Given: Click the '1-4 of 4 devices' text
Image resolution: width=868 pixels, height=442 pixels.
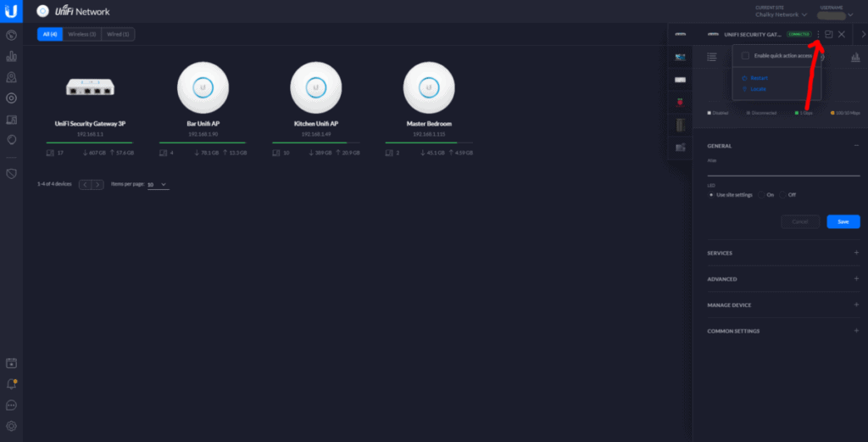Looking at the screenshot, I should (x=54, y=184).
